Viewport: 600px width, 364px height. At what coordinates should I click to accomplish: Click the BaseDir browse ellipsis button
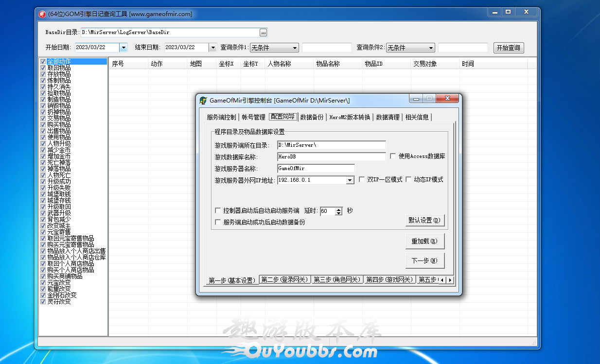click(263, 33)
